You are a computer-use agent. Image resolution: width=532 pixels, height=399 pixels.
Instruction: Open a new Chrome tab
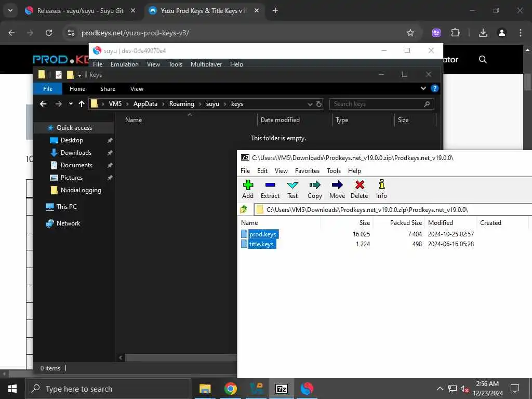(275, 10)
